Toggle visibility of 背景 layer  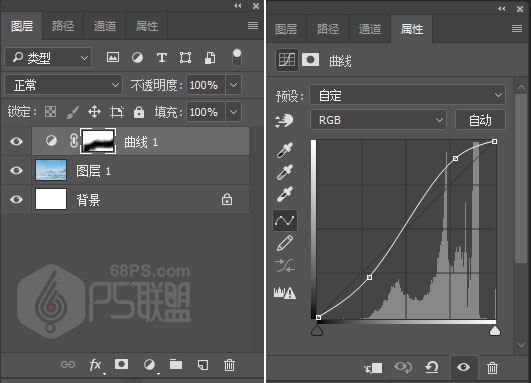tap(16, 199)
